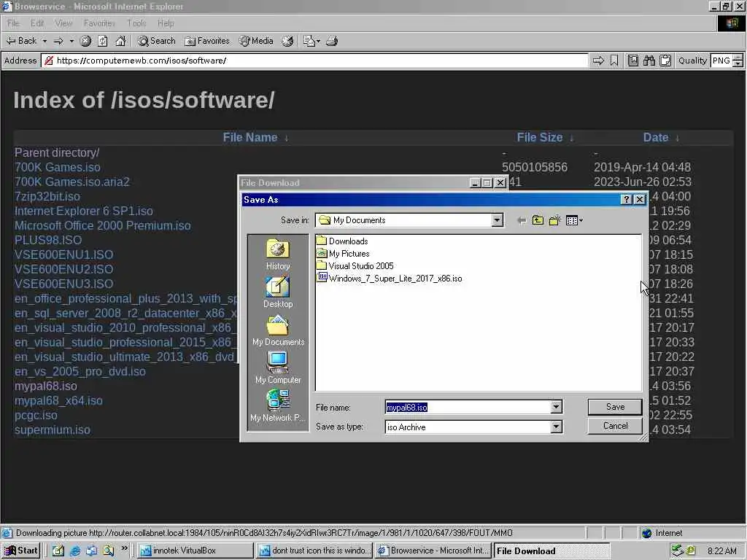Click Go to last folder visited arrow
The image size is (747, 560).
coord(521,220)
